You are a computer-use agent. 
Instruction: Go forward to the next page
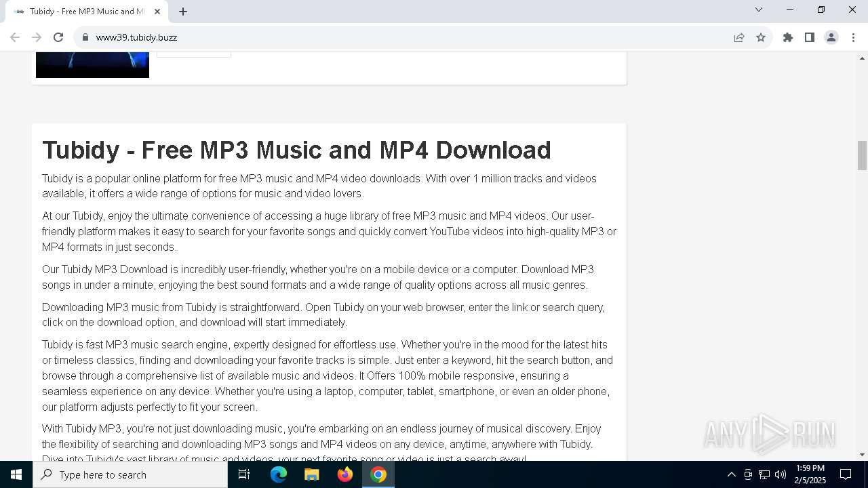point(37,37)
